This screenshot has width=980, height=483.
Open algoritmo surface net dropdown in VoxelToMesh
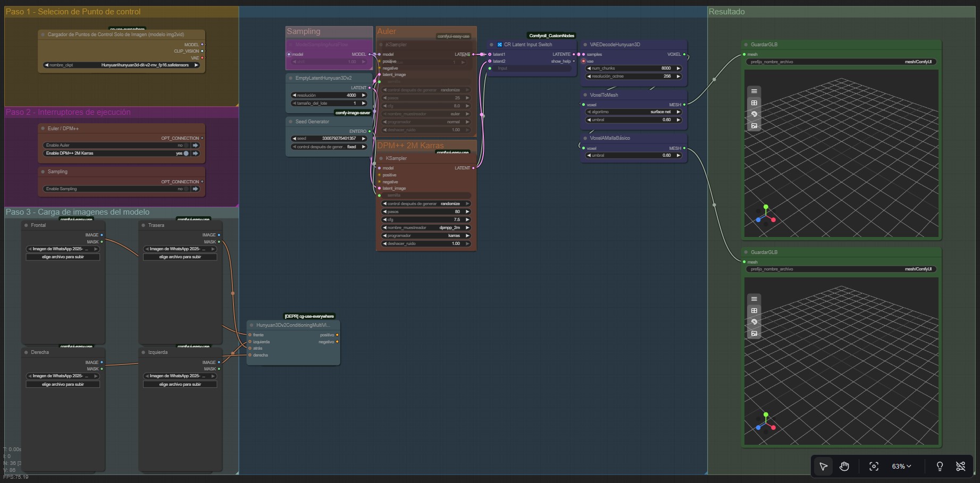[x=633, y=112]
